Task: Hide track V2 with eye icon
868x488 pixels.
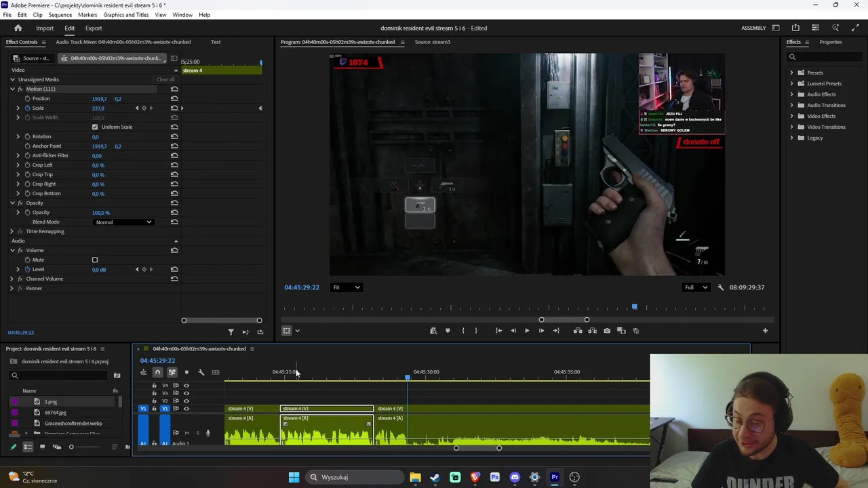Action: coord(186,401)
